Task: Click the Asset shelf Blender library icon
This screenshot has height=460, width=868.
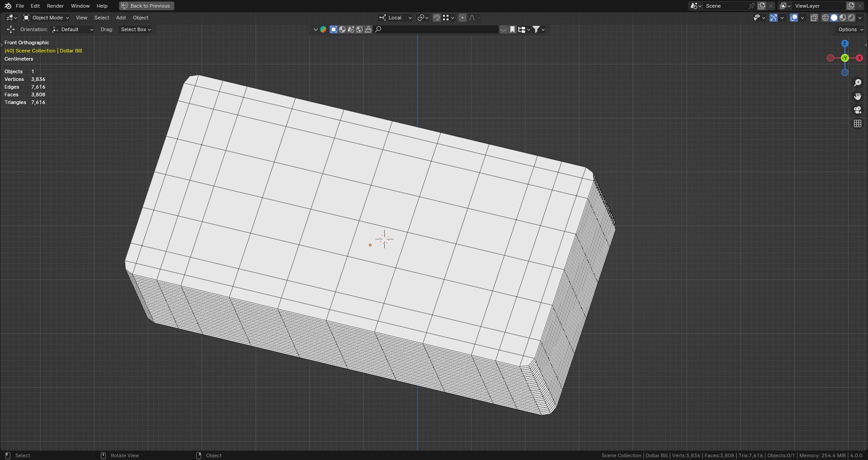Action: (x=323, y=29)
